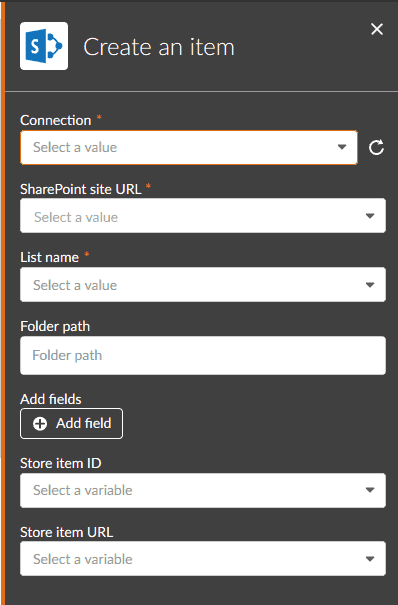Open the List name dropdown
The image size is (398, 605).
point(203,285)
